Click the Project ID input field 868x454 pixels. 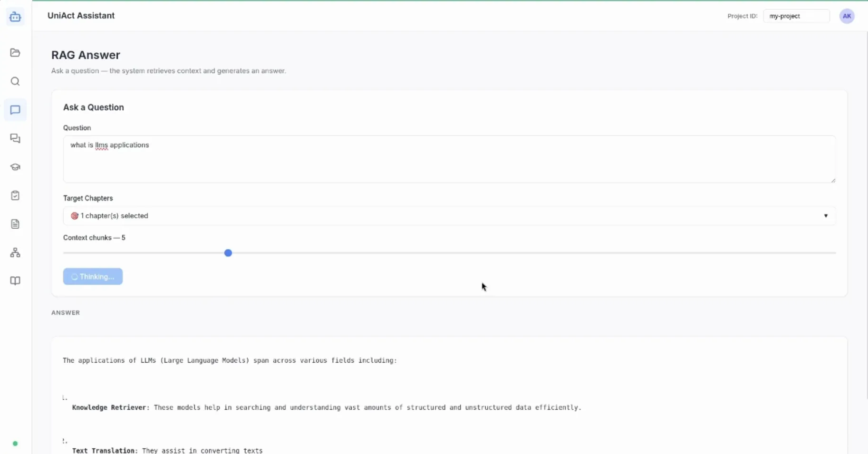(796, 16)
